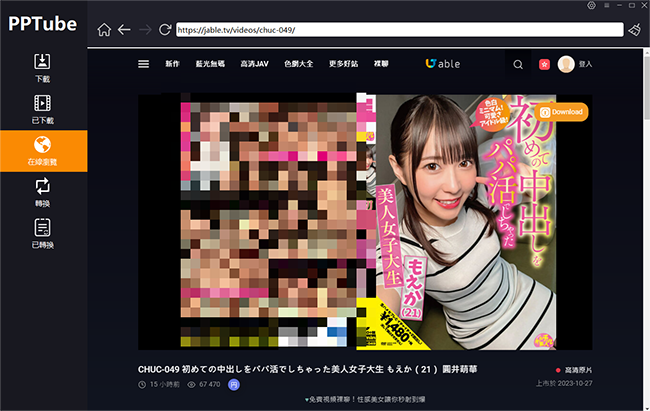Click the browser home icon
The height and width of the screenshot is (411, 650).
tap(104, 30)
